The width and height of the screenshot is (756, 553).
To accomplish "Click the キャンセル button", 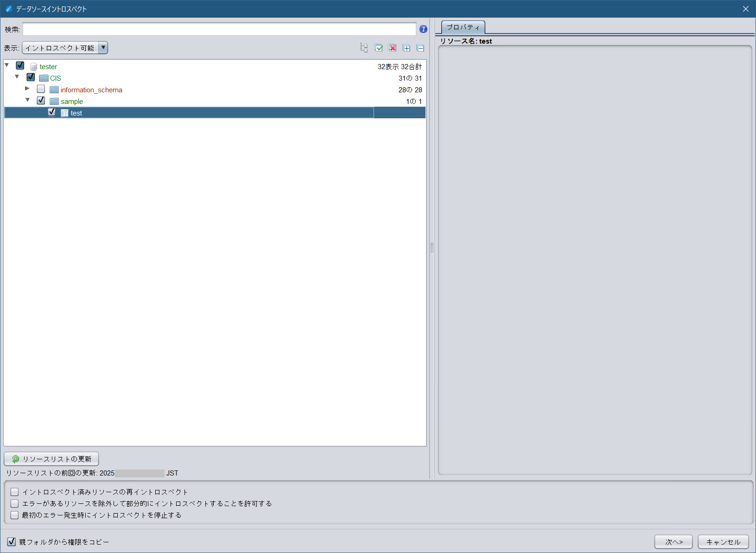I will 723,542.
